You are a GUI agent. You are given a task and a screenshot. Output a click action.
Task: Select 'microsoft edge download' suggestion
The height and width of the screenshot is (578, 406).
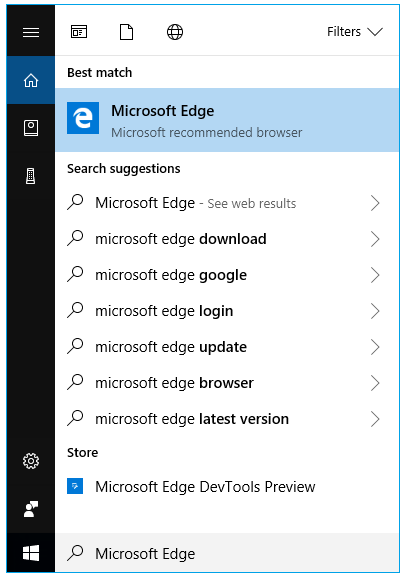tap(227, 239)
